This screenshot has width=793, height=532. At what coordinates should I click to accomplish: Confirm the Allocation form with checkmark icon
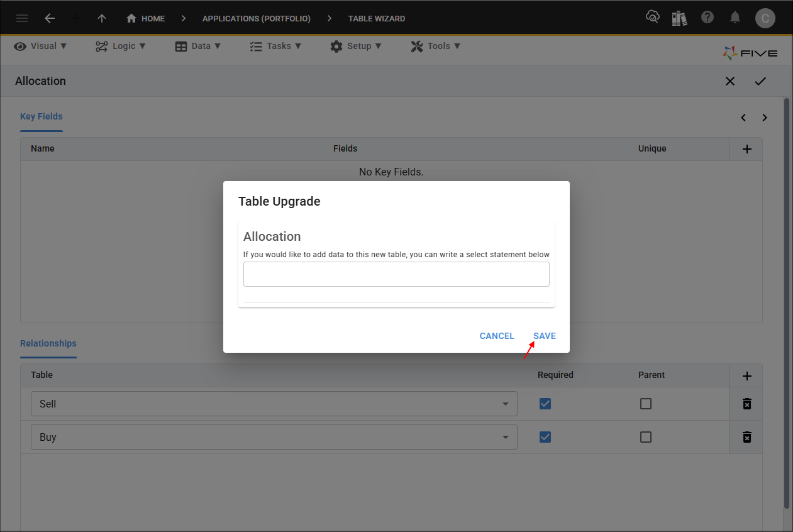(760, 81)
